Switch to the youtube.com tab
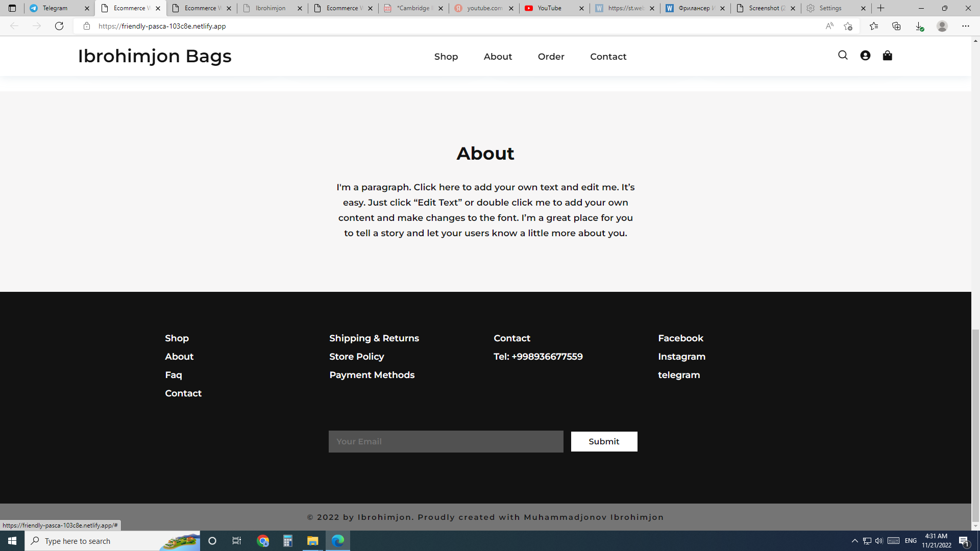The width and height of the screenshot is (980, 551). 484,8
